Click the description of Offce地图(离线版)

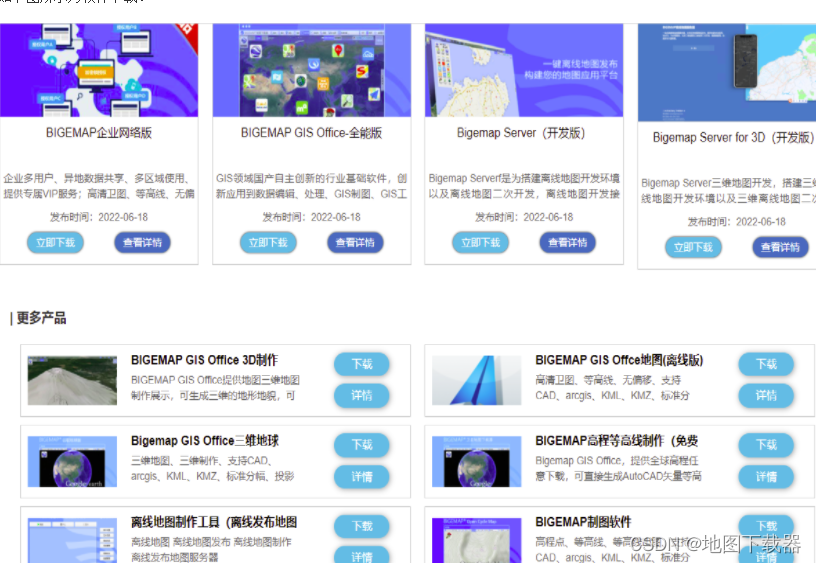pyautogui.click(x=613, y=388)
